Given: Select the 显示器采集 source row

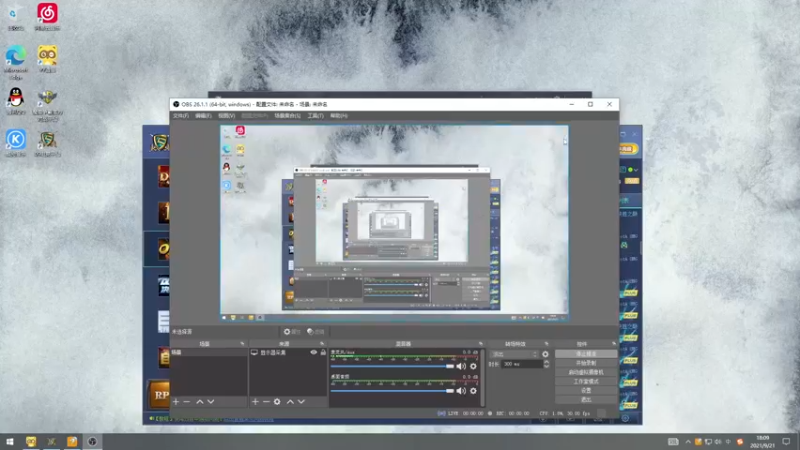Looking at the screenshot, I should pos(288,353).
